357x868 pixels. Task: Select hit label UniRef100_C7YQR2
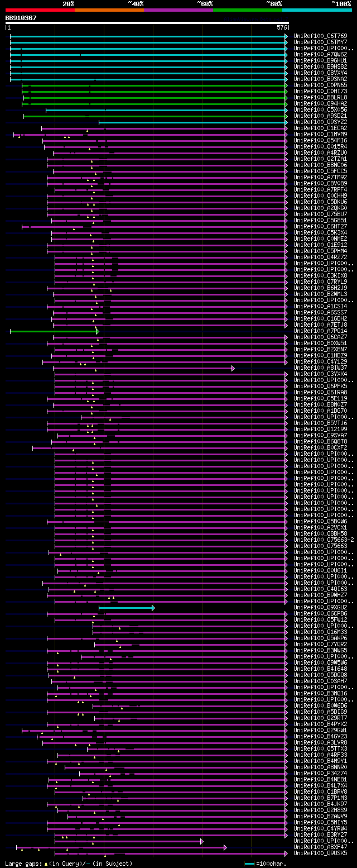click(320, 644)
